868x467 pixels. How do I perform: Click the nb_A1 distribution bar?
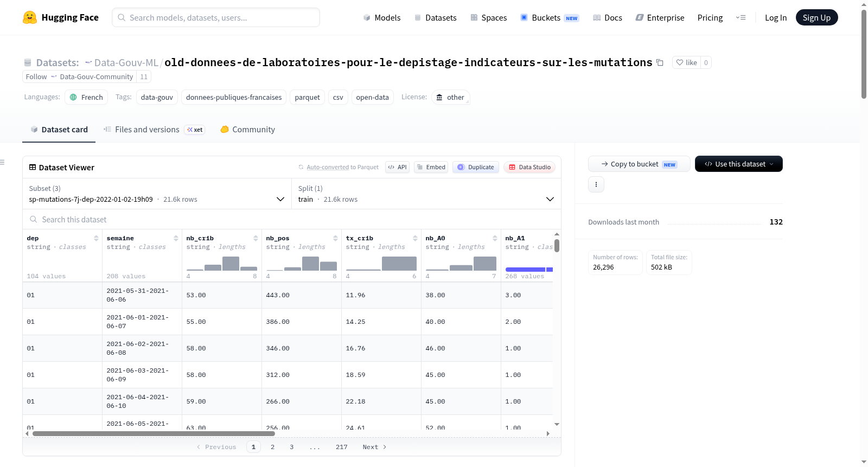[x=529, y=270]
